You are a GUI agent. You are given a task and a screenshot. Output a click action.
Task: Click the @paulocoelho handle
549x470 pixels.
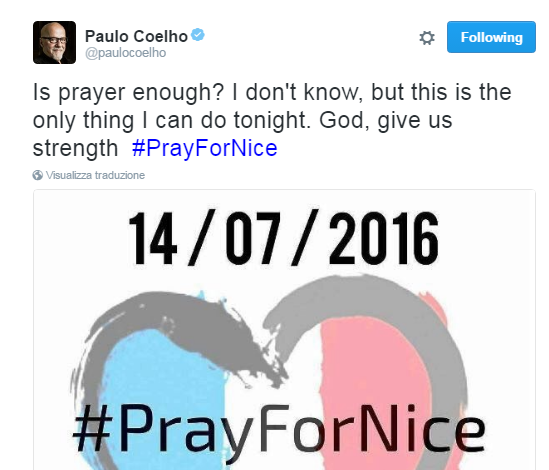click(125, 53)
